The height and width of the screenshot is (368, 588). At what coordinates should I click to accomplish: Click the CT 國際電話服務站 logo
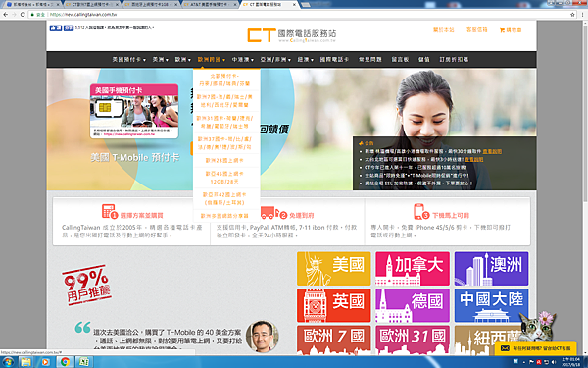pyautogui.click(x=292, y=35)
